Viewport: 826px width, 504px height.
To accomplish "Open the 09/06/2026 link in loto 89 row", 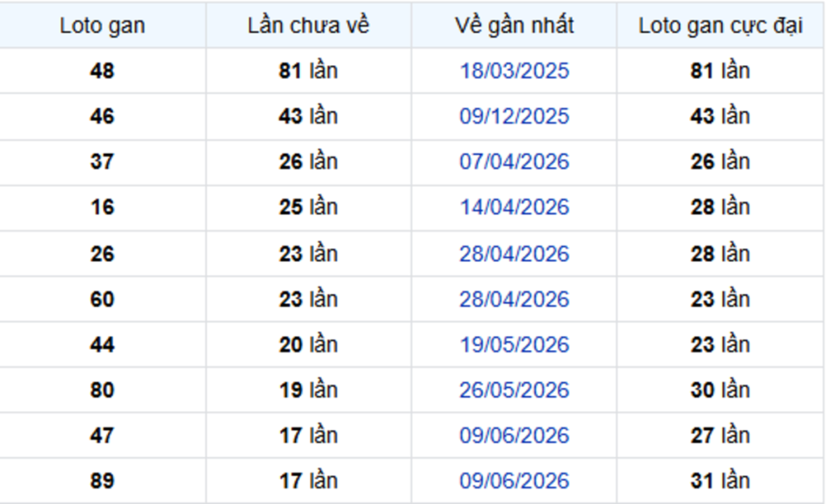I will [514, 481].
